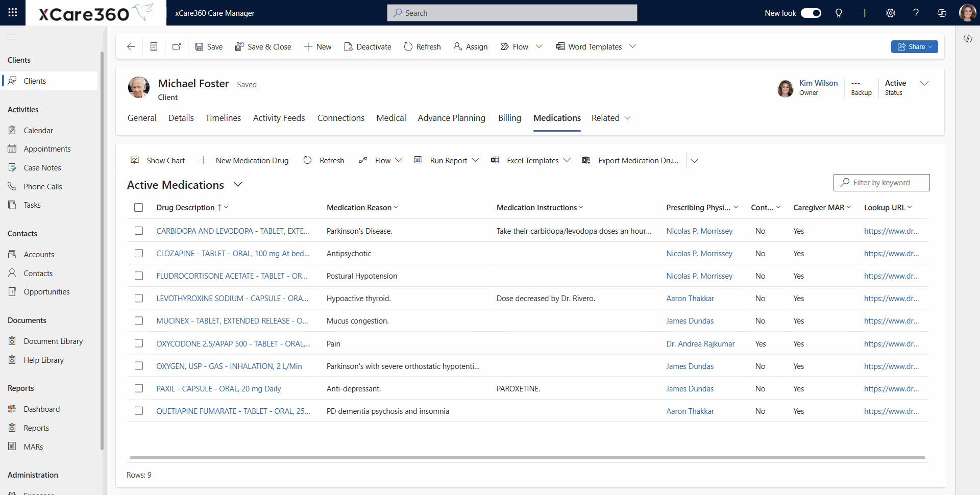Click Save in the command bar

[209, 46]
